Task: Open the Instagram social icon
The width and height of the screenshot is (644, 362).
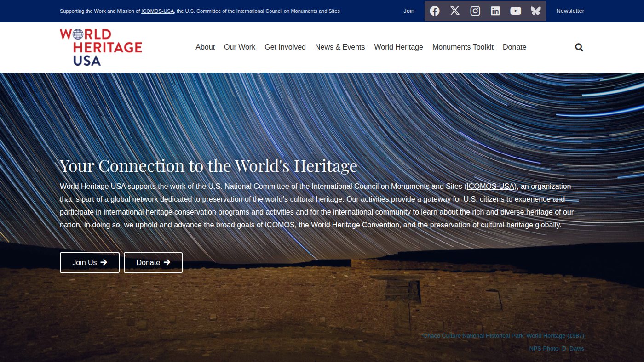Action: pos(475,11)
